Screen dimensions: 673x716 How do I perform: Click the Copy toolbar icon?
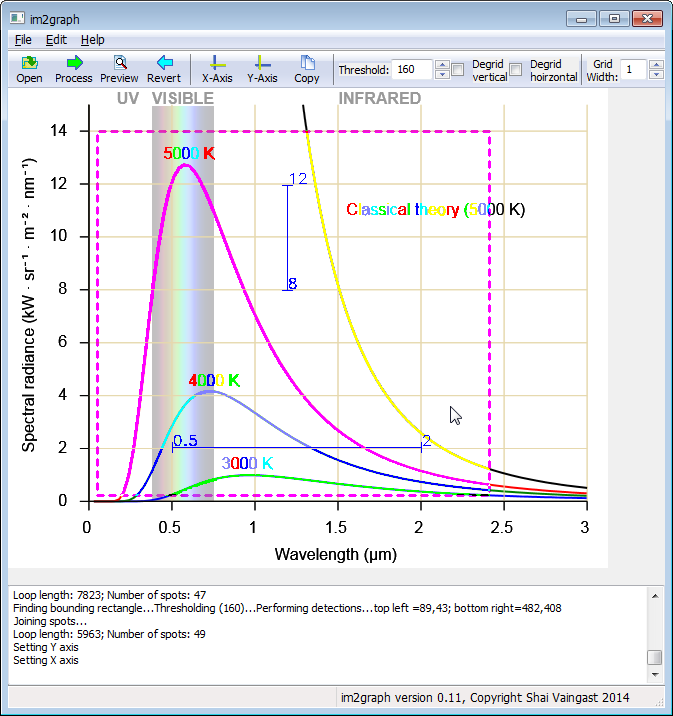pos(307,63)
